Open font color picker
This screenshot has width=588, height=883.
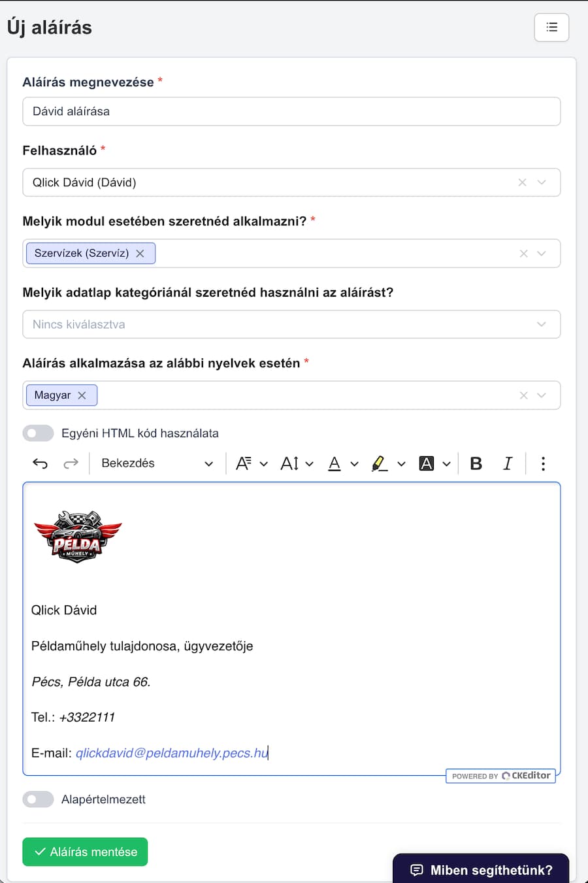(x=343, y=463)
